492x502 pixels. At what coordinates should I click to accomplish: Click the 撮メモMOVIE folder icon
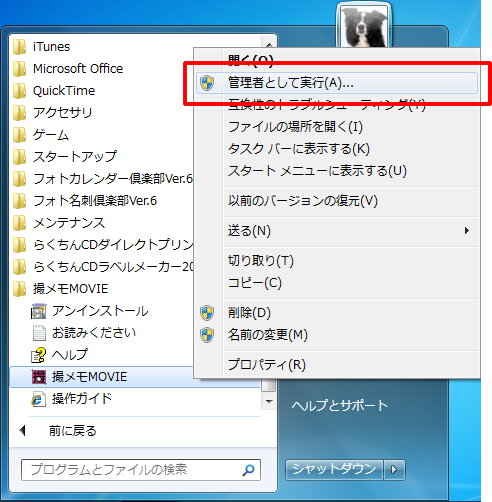click(x=20, y=289)
